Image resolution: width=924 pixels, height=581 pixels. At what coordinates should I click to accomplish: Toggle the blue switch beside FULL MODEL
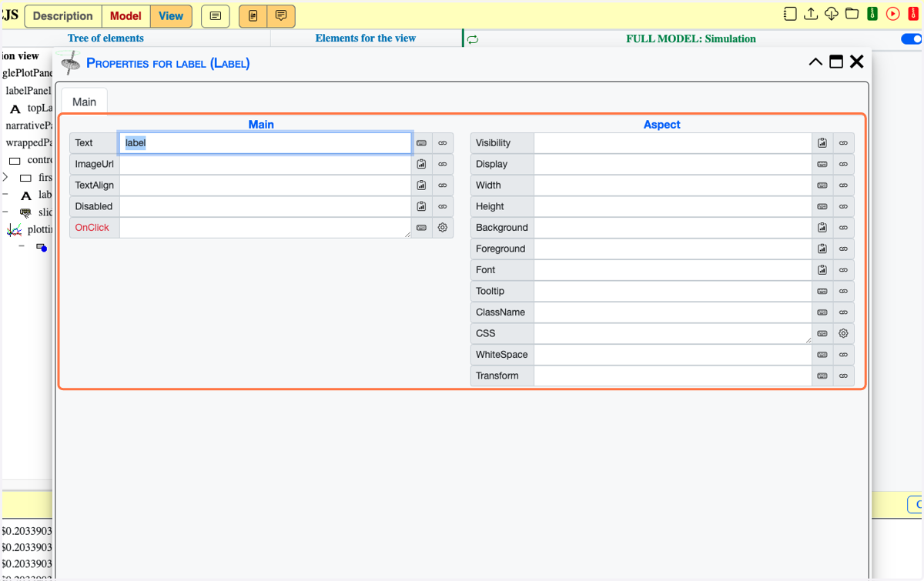click(x=912, y=39)
